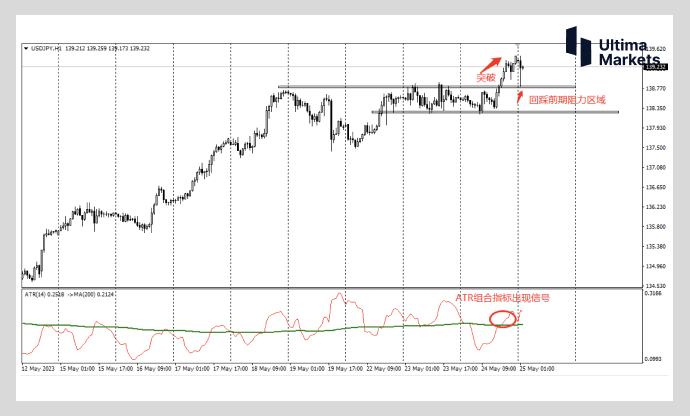Open the dropdown triangle beside USDJPY,H1
Image resolution: width=690 pixels, height=416 pixels.
click(26, 48)
